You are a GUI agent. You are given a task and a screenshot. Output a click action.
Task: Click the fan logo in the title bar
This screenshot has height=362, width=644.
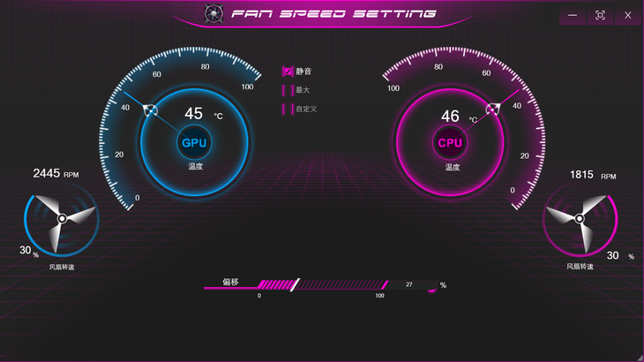point(213,14)
